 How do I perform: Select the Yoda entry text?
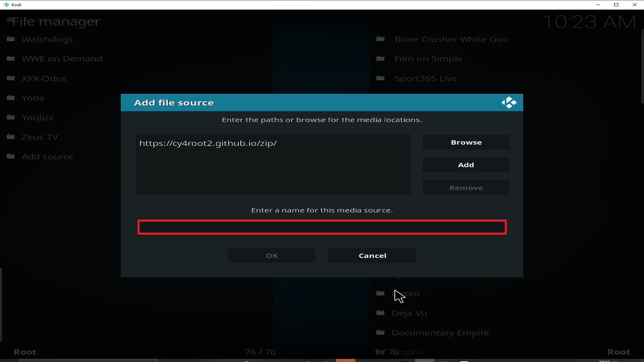pos(33,98)
